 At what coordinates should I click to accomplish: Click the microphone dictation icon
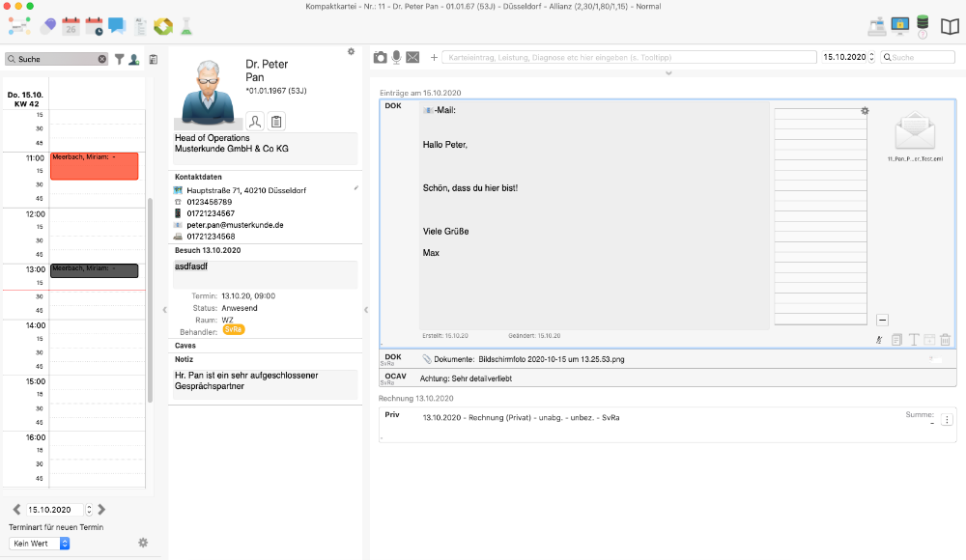(396, 58)
